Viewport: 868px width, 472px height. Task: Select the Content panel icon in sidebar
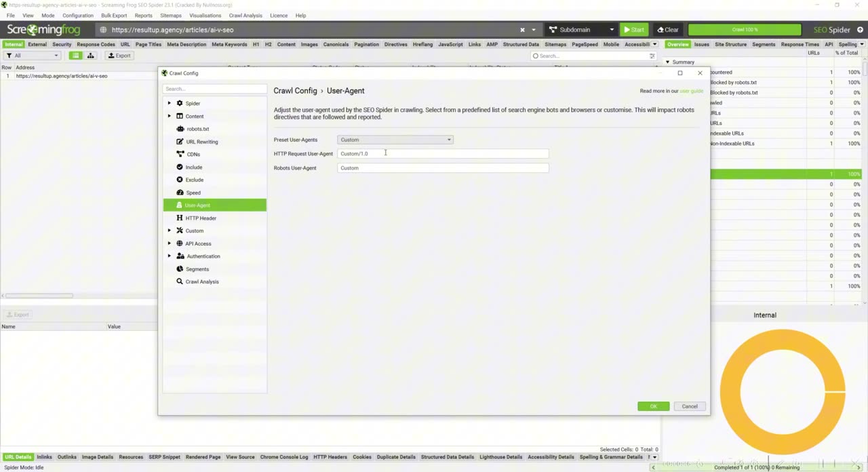pyautogui.click(x=180, y=116)
